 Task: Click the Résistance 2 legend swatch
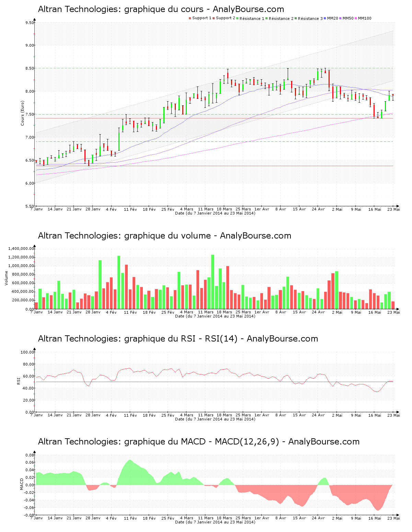(x=266, y=18)
